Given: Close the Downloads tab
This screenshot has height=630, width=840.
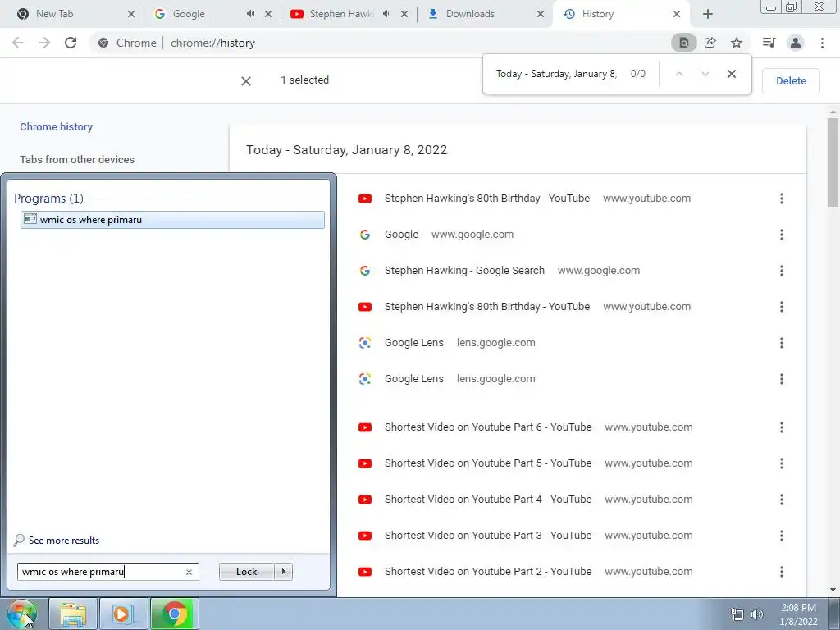Looking at the screenshot, I should pos(541,14).
